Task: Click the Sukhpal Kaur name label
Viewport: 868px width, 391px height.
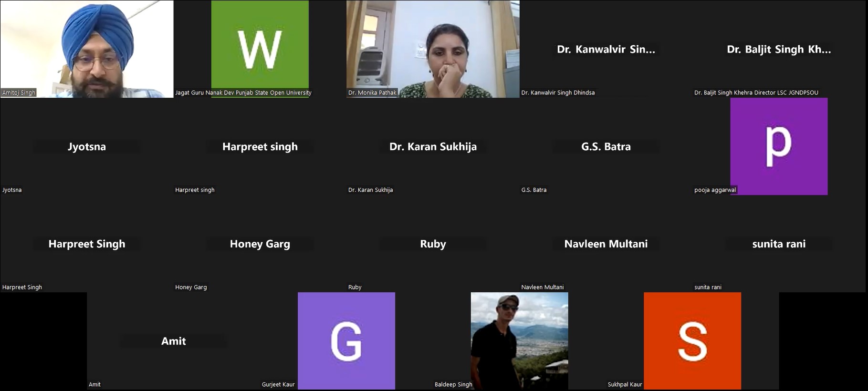Action: point(625,384)
